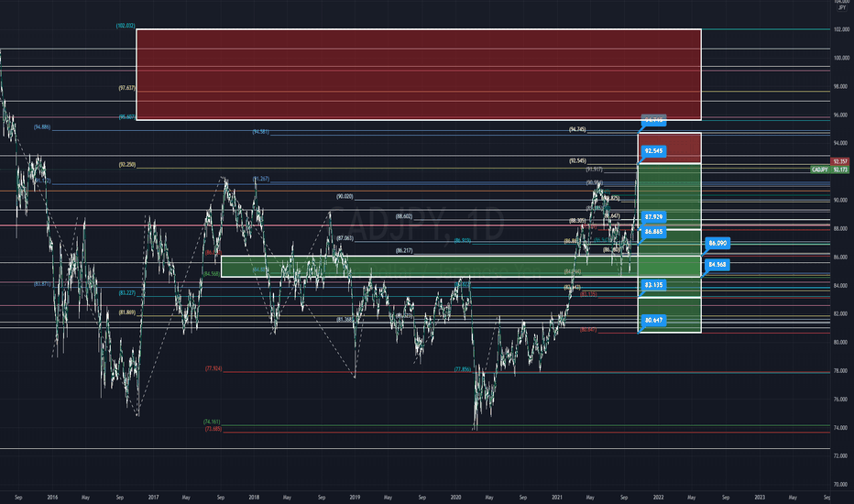Click the 102.000 price axis label

(x=841, y=29)
